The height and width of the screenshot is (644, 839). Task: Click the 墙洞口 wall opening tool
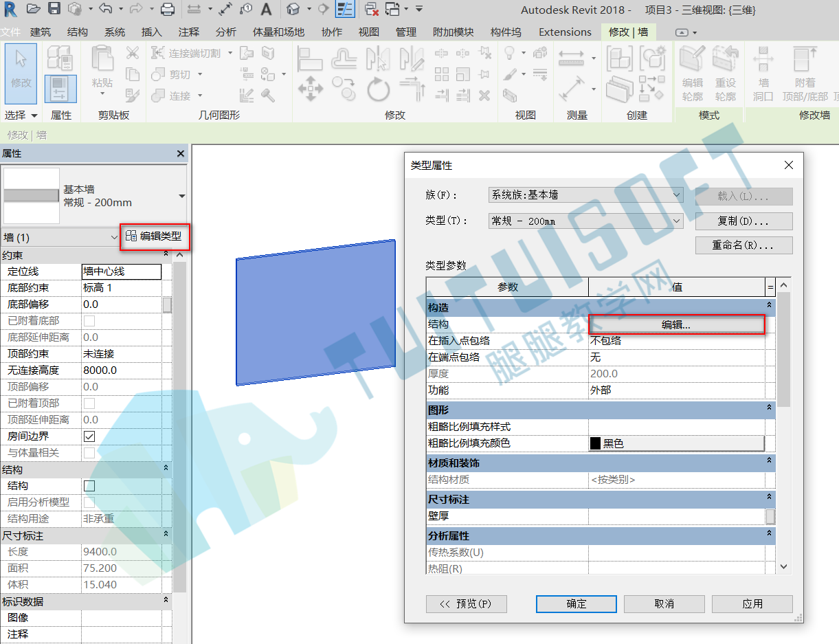coord(763,74)
